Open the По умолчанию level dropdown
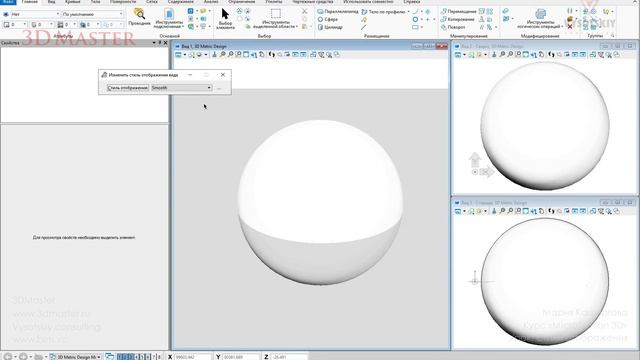The image size is (640, 360). click(x=93, y=14)
